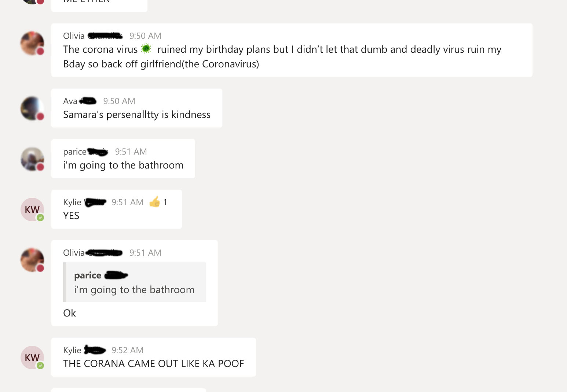Click the green coronavirus emoji in Olivia's message

pyautogui.click(x=146, y=48)
